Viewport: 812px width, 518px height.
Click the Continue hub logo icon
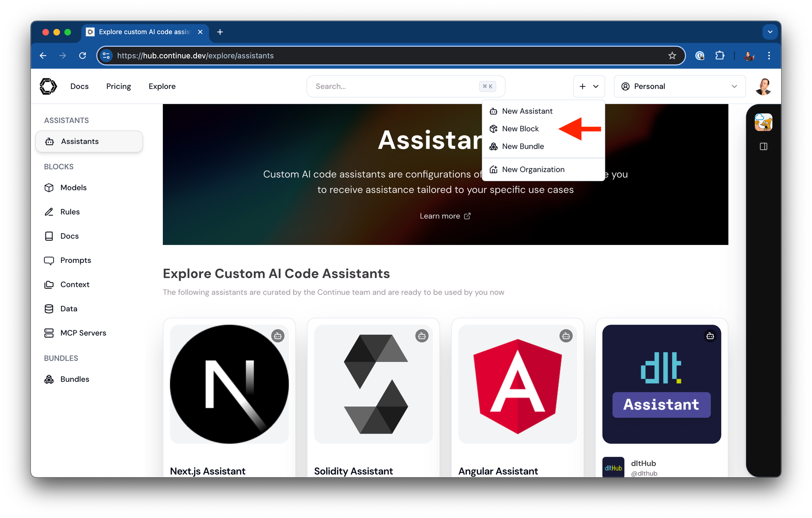48,86
